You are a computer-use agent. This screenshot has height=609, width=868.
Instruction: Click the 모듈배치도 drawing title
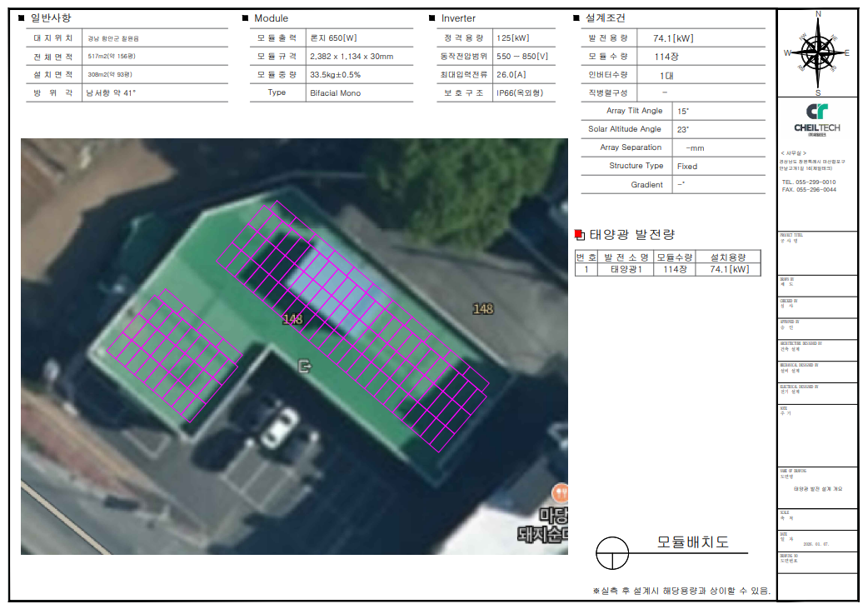(692, 542)
